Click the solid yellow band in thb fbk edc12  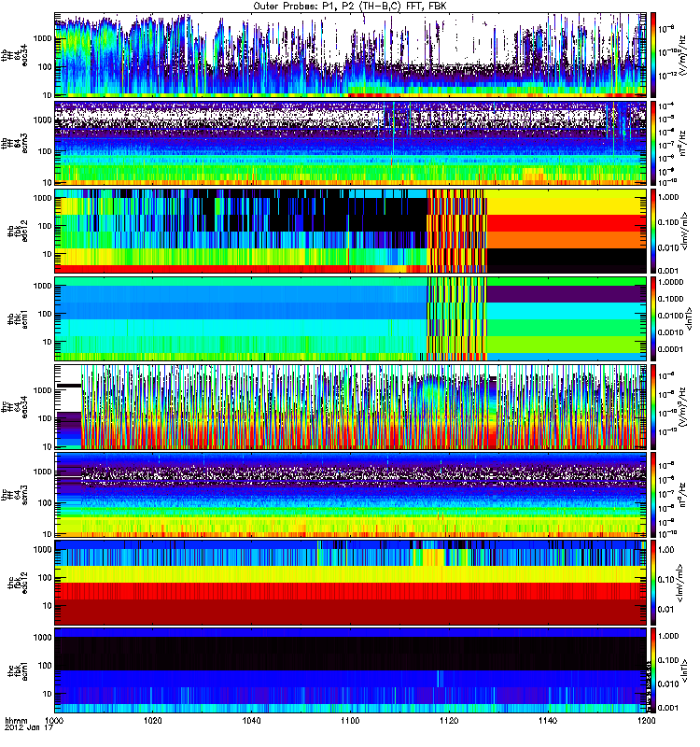[x=566, y=201]
